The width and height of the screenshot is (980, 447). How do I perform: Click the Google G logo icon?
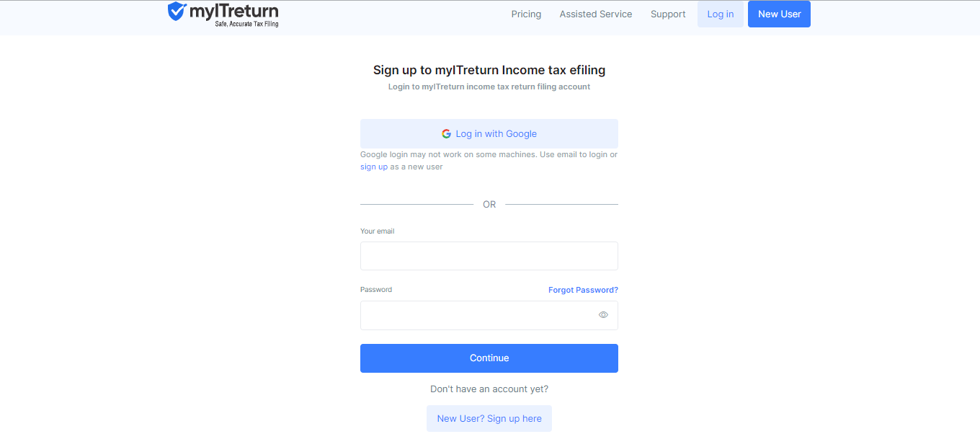446,134
